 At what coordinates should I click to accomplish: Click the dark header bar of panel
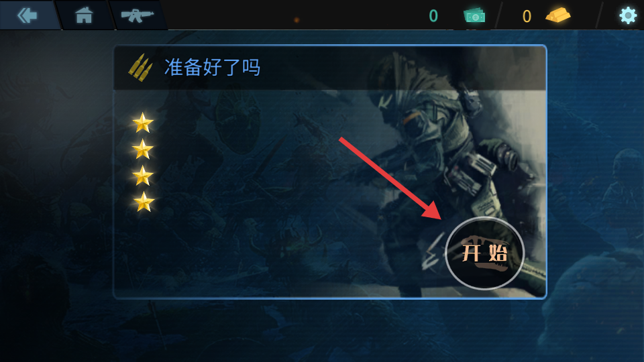(329, 68)
